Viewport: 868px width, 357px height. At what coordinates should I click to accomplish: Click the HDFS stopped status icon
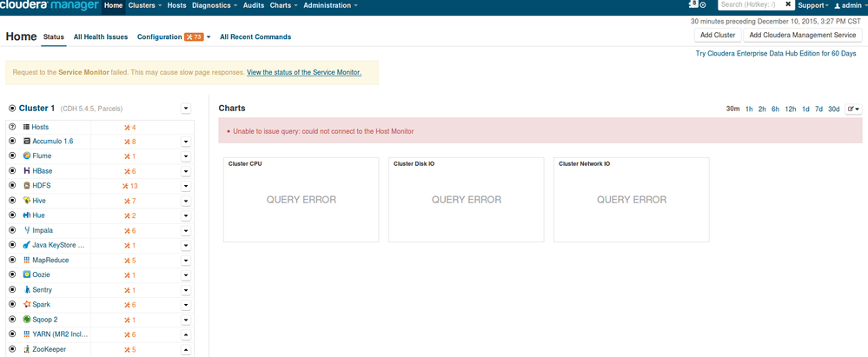pyautogui.click(x=12, y=186)
